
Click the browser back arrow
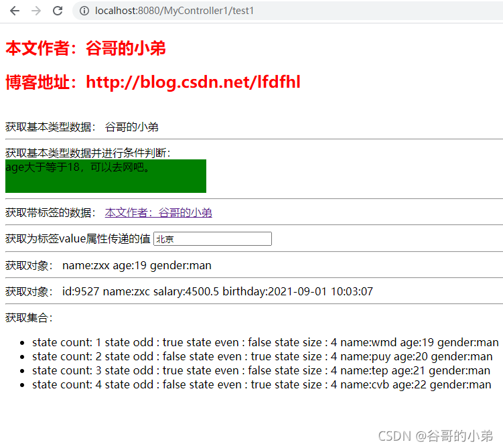point(15,11)
